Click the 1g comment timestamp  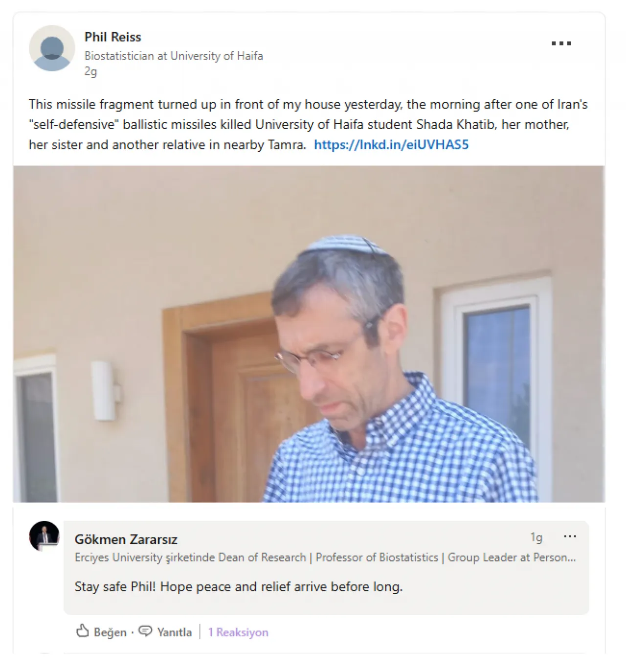(537, 538)
